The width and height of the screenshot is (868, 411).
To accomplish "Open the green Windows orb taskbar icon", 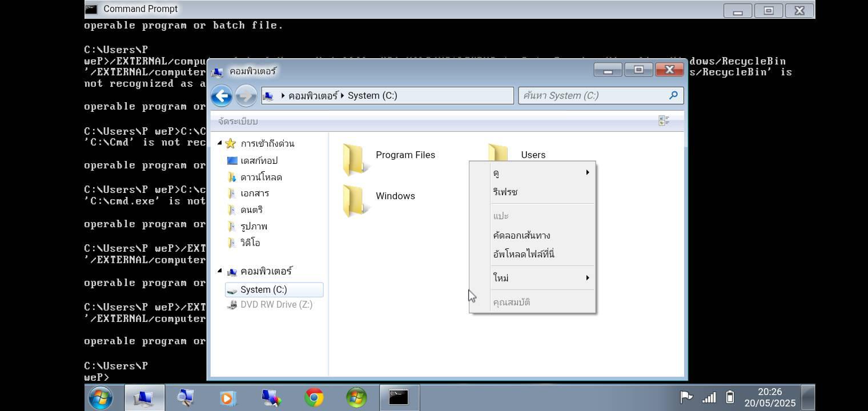I will coord(356,397).
